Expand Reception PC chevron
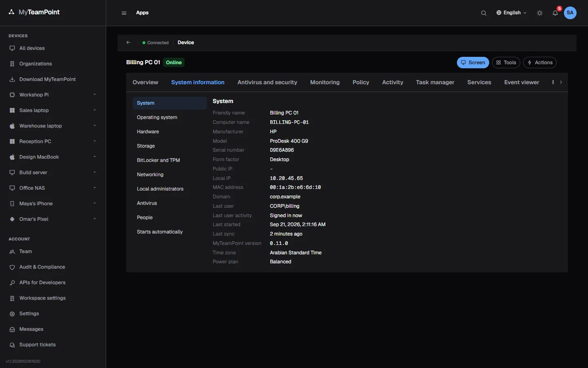The height and width of the screenshot is (368, 588). (95, 141)
